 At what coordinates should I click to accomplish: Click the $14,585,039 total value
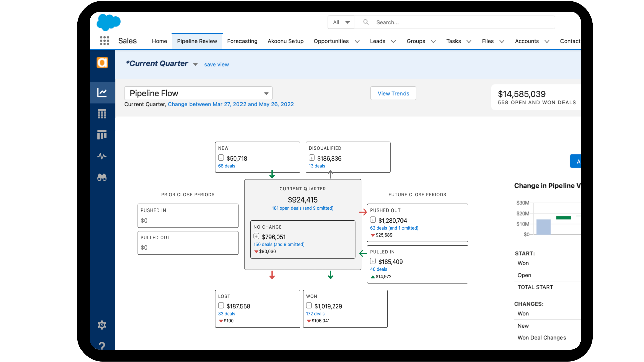tap(522, 94)
